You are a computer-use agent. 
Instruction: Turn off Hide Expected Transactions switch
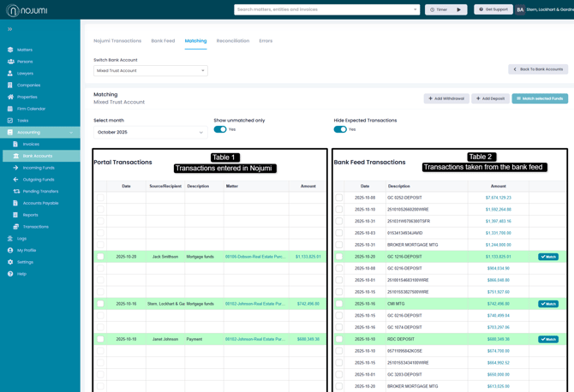340,129
